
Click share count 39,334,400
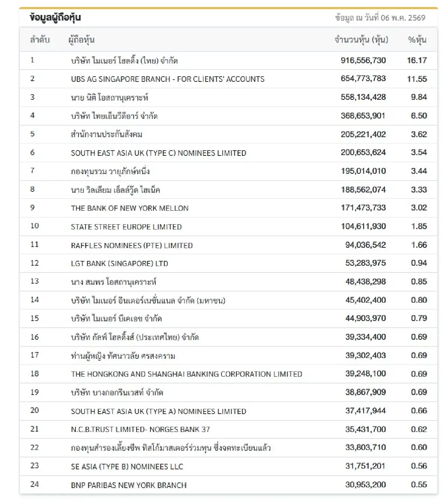(365, 337)
